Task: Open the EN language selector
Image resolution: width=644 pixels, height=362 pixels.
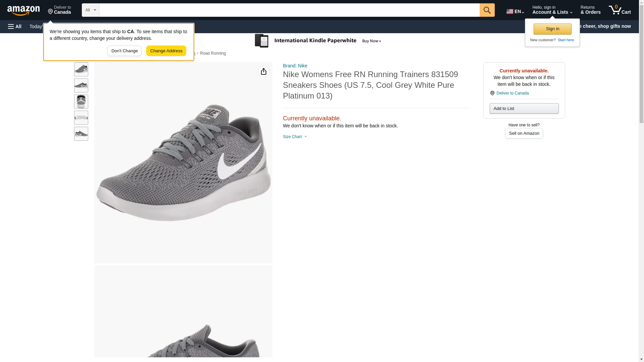Action: (515, 11)
